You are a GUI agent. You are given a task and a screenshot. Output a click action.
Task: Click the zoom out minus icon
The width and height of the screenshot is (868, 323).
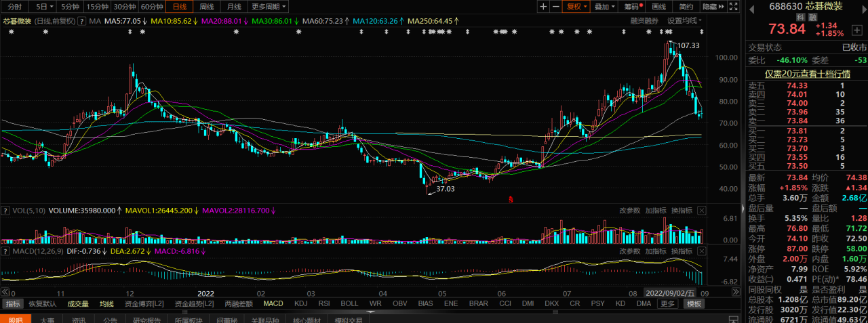[x=556, y=7]
